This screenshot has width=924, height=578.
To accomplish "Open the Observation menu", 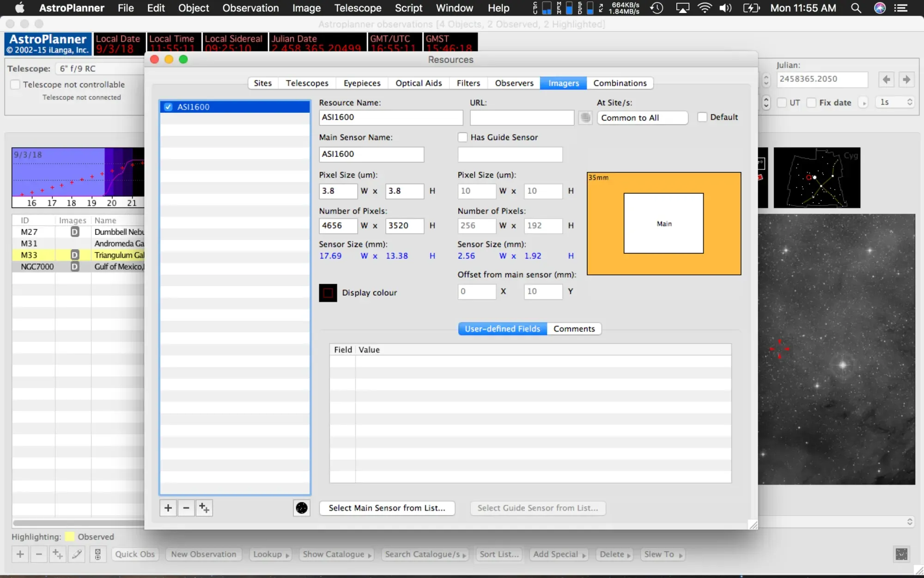I will click(x=250, y=8).
